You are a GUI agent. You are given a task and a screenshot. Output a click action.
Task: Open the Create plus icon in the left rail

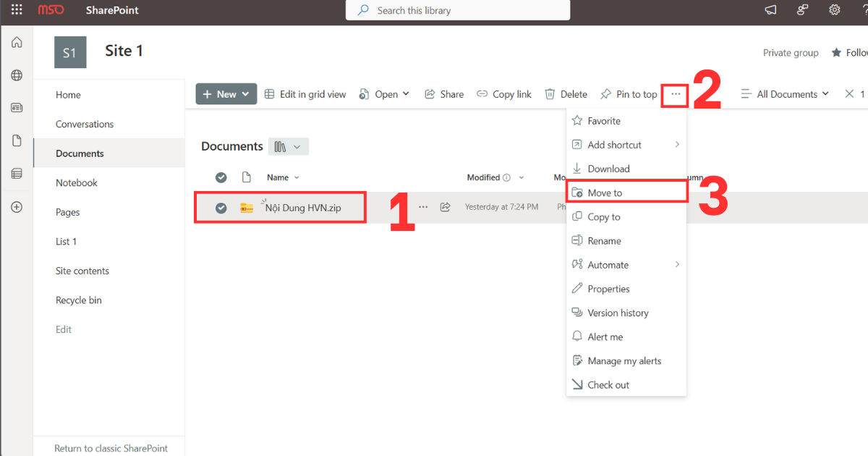tap(16, 206)
